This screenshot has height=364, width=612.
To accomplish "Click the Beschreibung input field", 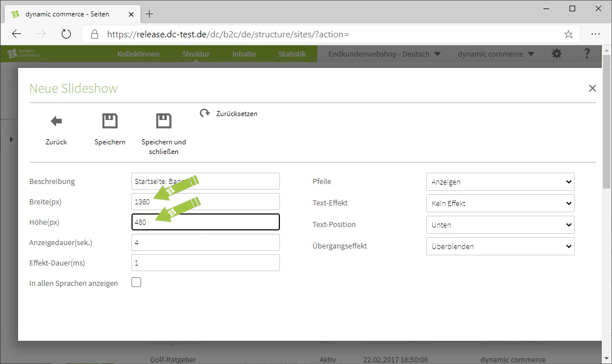I will click(x=206, y=181).
